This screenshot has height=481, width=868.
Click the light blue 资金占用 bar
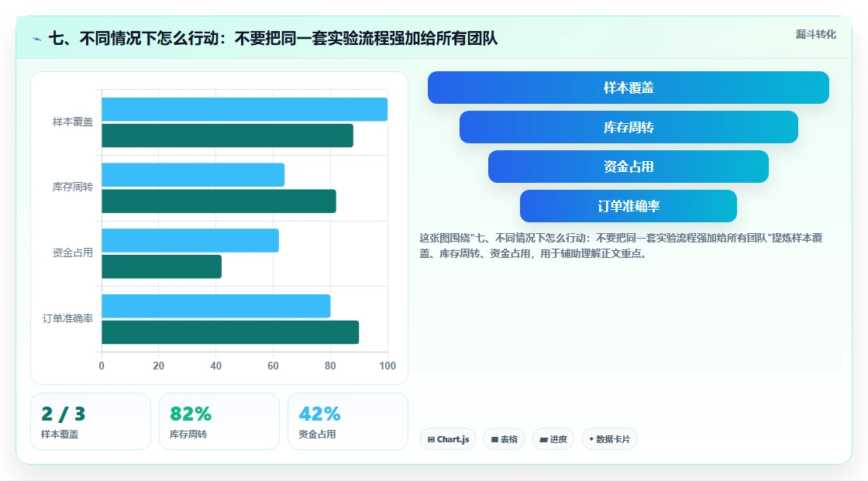[191, 240]
